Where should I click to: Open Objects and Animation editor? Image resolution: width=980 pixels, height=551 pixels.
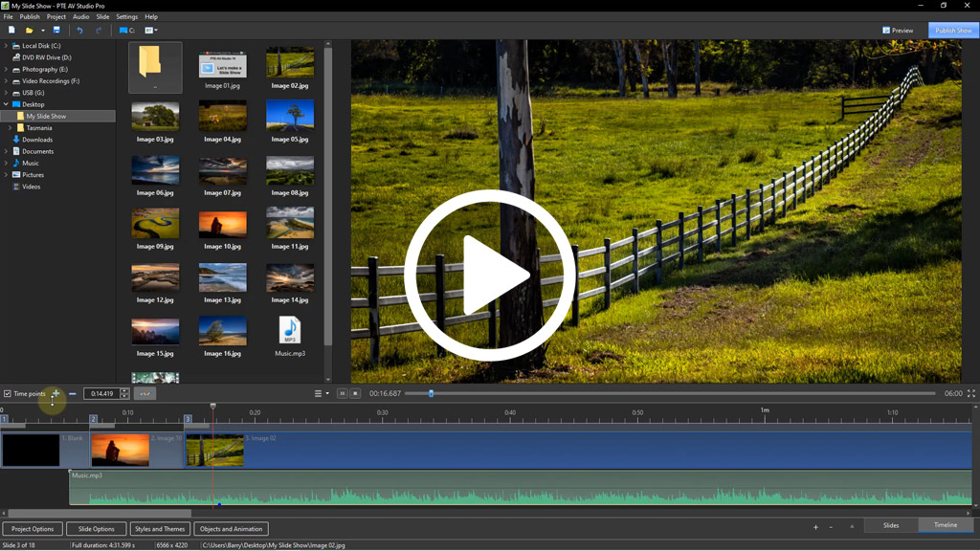[232, 529]
